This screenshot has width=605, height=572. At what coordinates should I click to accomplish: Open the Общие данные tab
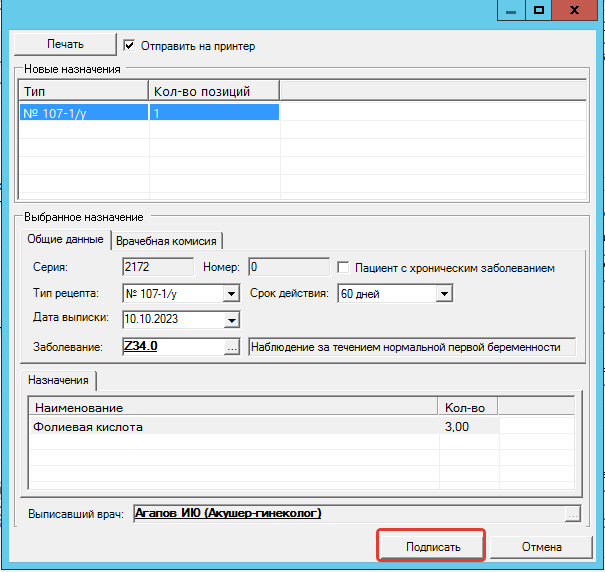65,240
